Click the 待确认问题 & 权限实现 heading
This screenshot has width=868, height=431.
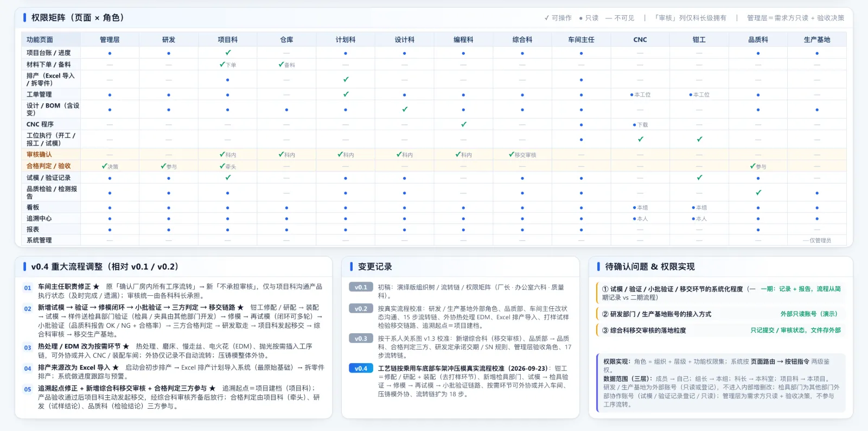(649, 267)
